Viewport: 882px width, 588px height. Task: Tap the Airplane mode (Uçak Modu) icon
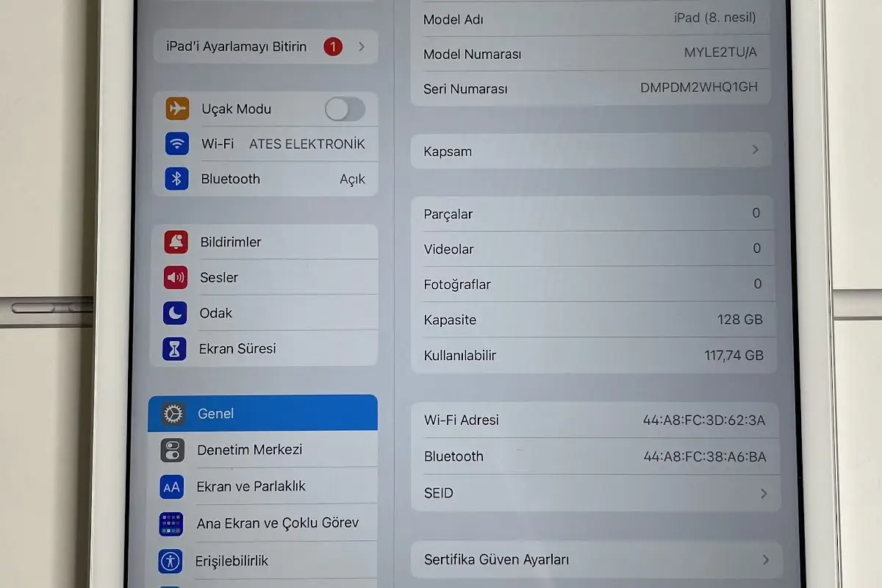[x=177, y=109]
